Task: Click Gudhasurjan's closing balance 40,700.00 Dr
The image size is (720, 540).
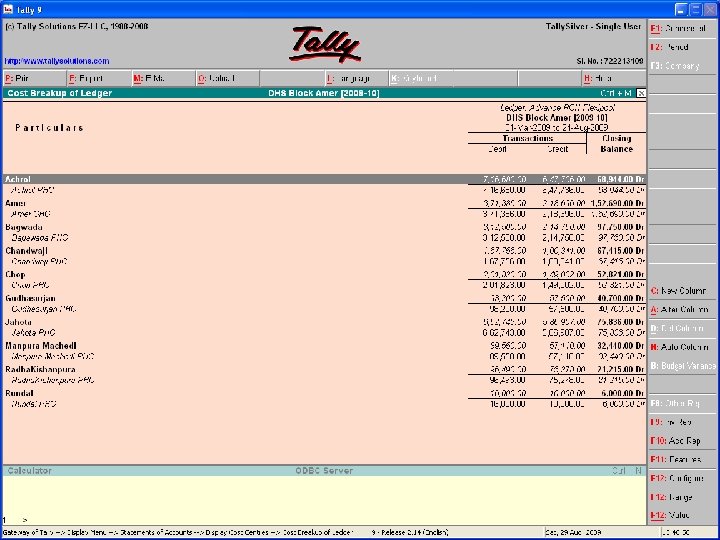Action: point(621,298)
